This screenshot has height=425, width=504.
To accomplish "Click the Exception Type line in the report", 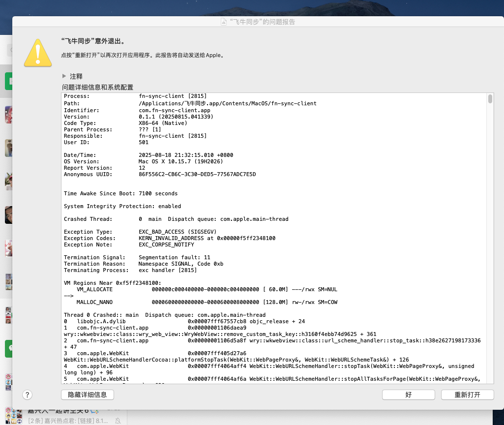I will 140,232.
